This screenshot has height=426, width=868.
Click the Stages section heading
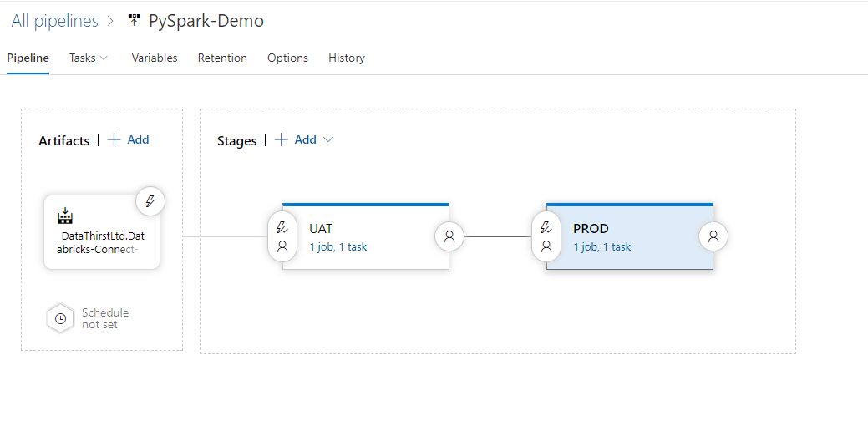tap(237, 140)
